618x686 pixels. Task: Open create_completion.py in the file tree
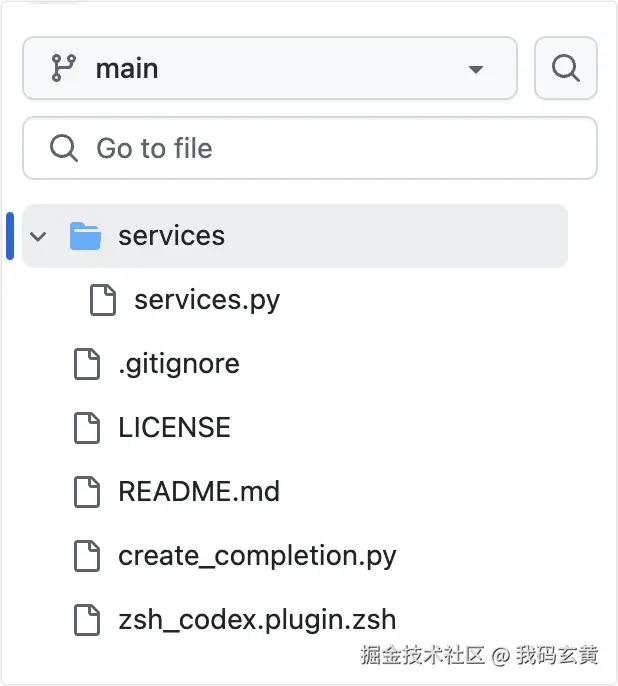(257, 556)
